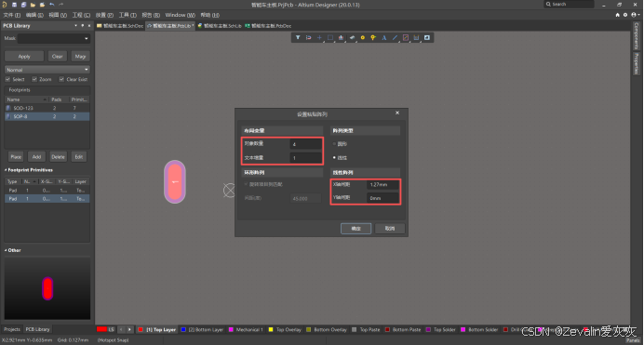Collapse the Footprint Primitives section

pyautogui.click(x=6, y=170)
